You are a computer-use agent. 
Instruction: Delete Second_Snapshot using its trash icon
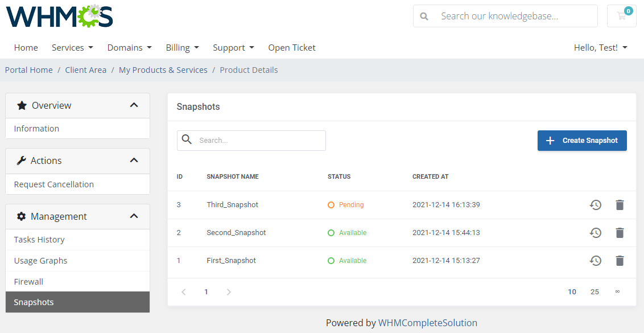(620, 233)
